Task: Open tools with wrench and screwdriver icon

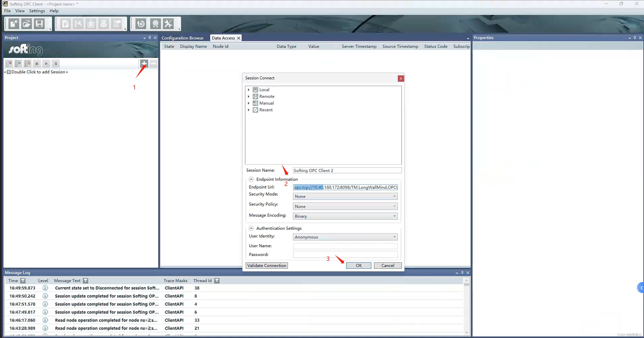Action: 168,24
